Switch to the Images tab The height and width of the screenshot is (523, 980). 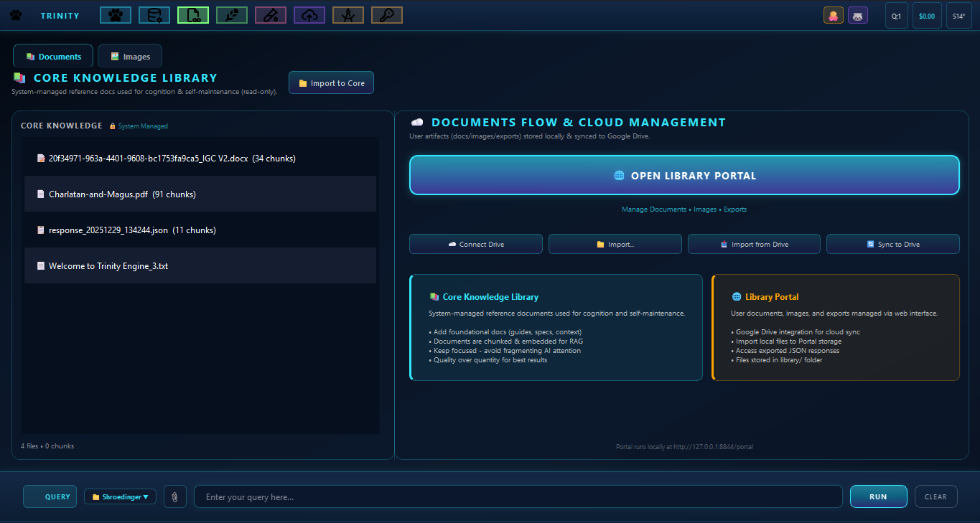click(x=129, y=55)
